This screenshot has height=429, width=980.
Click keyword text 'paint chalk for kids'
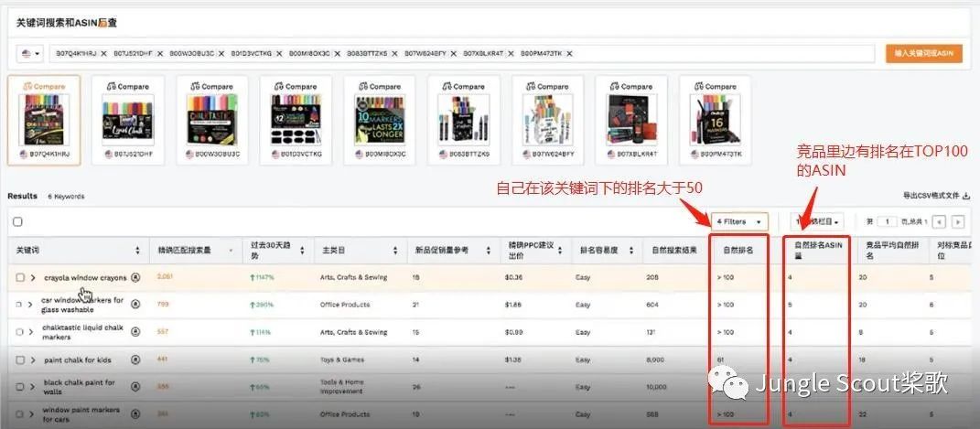(x=78, y=359)
